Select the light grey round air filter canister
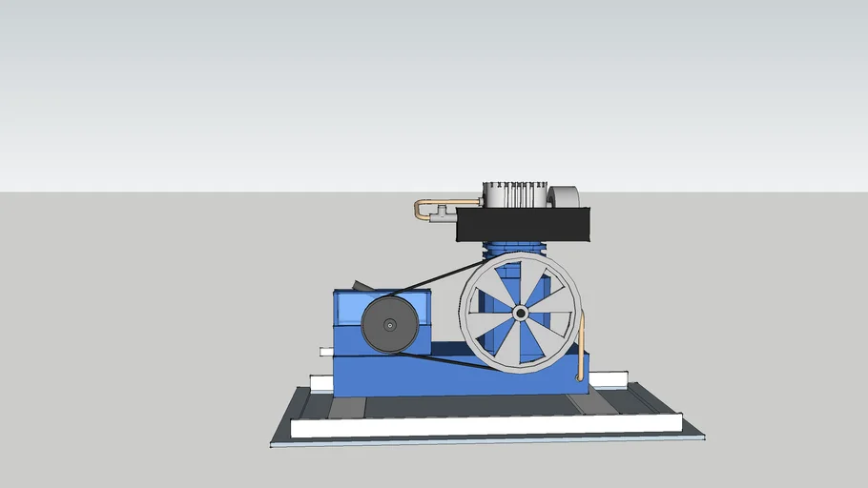The image size is (868, 488). click(564, 197)
